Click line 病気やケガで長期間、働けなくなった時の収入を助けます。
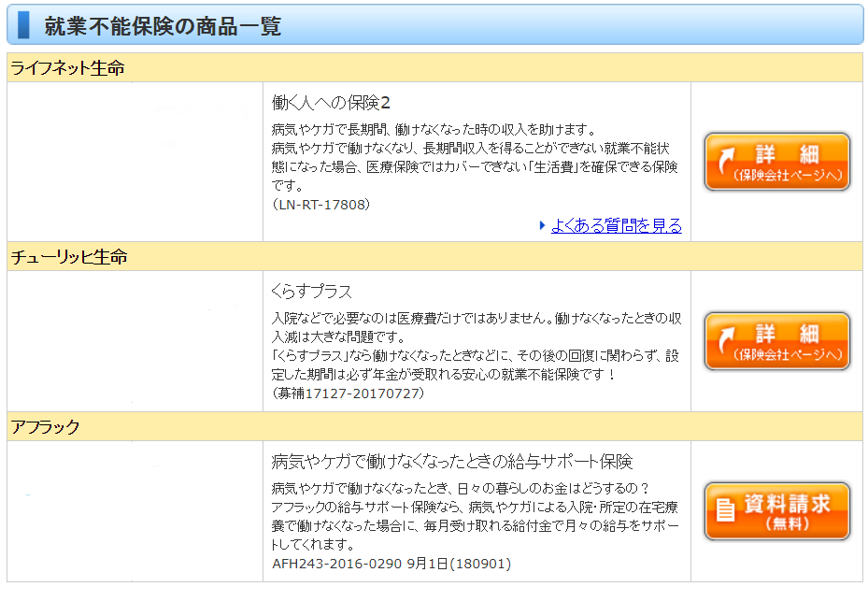 434,130
